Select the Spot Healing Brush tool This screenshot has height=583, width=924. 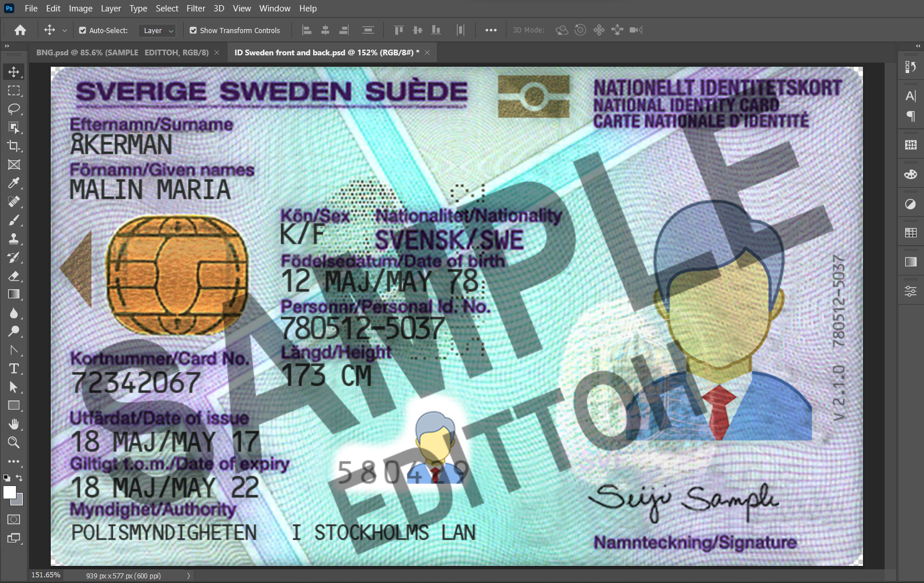click(14, 201)
